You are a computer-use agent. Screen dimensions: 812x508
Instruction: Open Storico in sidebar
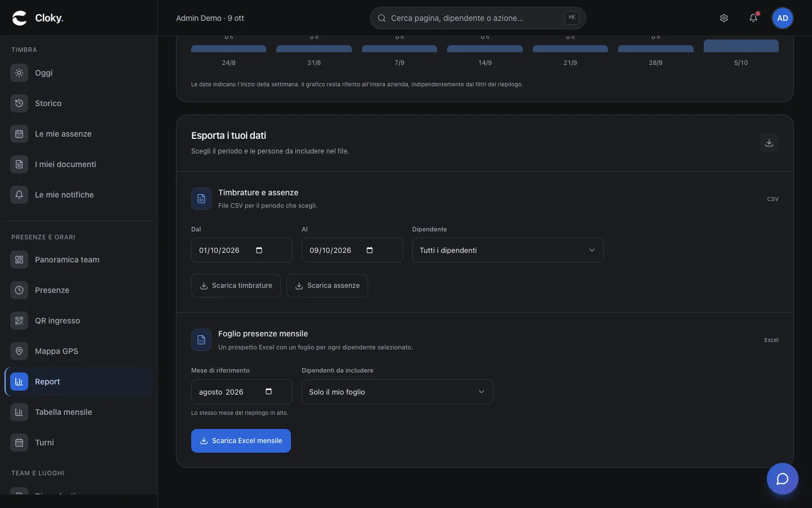(78, 103)
